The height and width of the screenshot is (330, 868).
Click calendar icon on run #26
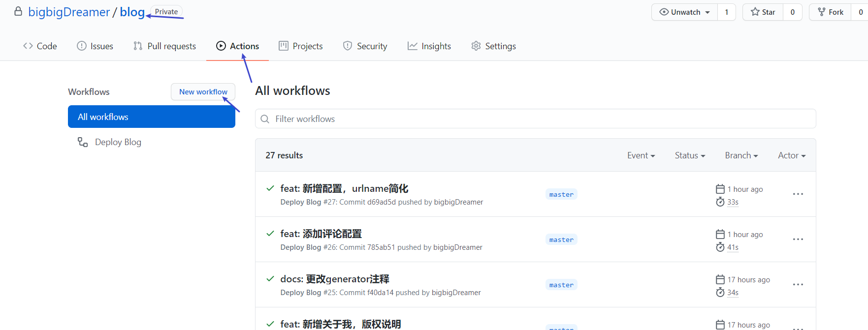720,234
